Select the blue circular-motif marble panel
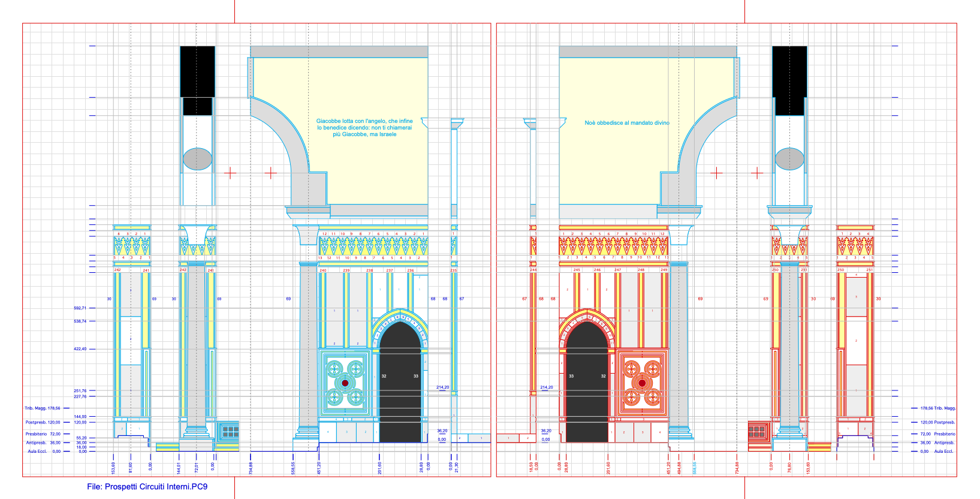The width and height of the screenshot is (980, 499). pyautogui.click(x=345, y=383)
